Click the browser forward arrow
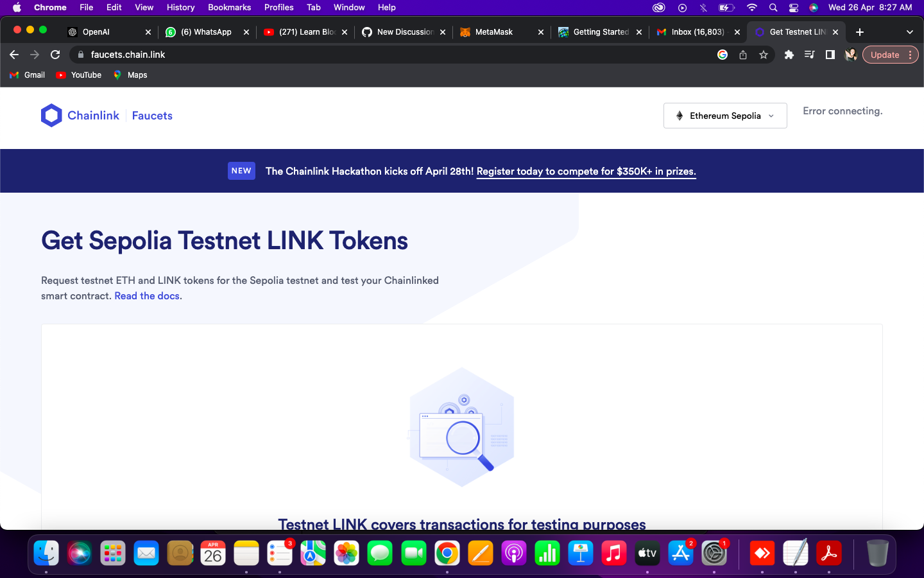Screen dimensions: 924x578 pos(35,55)
